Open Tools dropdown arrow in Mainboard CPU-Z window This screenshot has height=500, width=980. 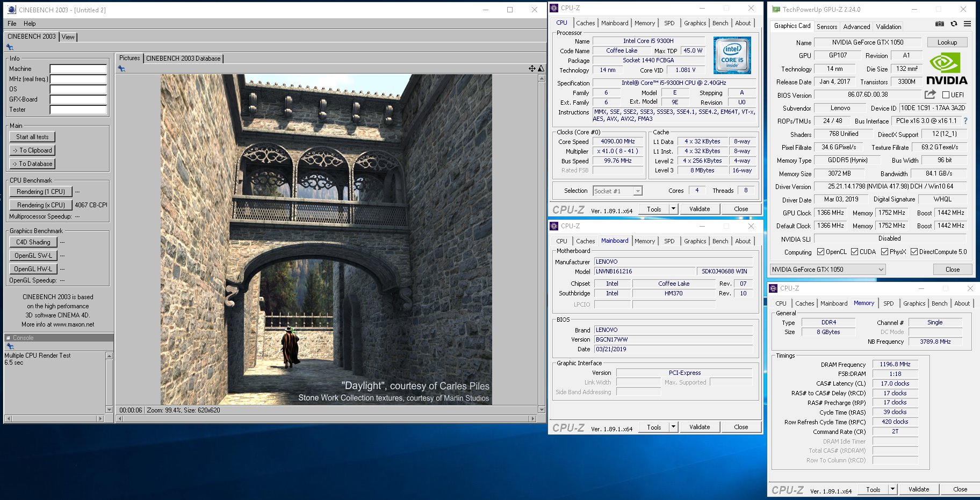[x=673, y=427]
